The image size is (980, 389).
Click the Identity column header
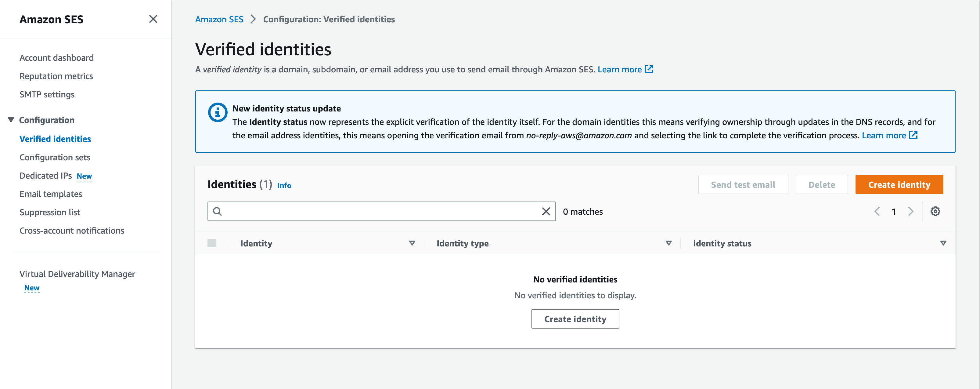(x=256, y=243)
